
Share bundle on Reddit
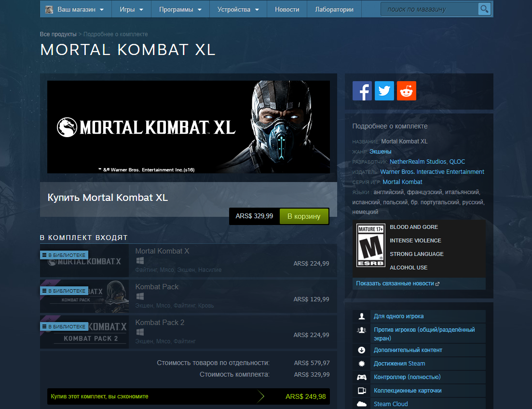(x=407, y=91)
